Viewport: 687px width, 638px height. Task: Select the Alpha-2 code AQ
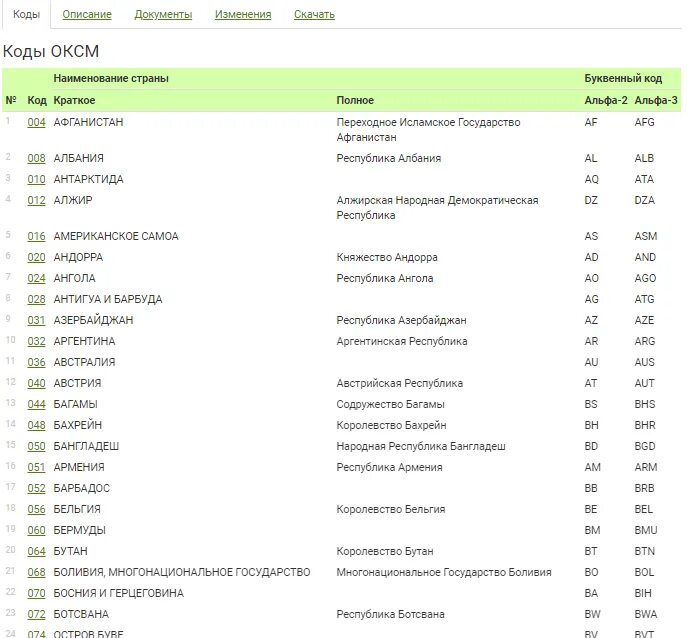[591, 179]
